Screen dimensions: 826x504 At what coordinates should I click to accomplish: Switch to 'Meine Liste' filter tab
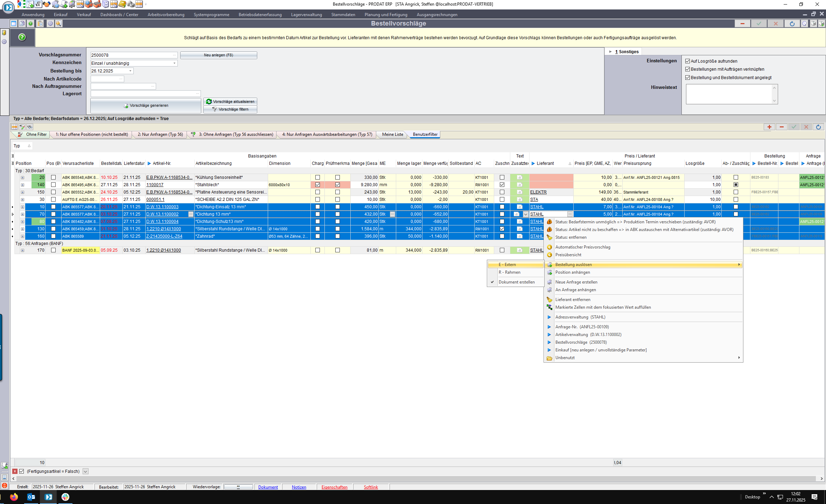tap(392, 134)
